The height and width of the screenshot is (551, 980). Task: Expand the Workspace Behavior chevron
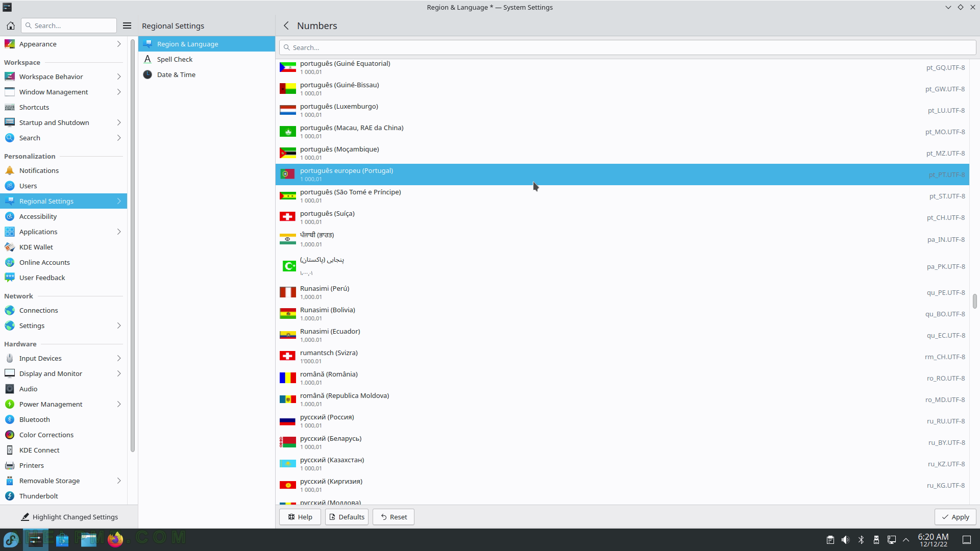pyautogui.click(x=119, y=77)
